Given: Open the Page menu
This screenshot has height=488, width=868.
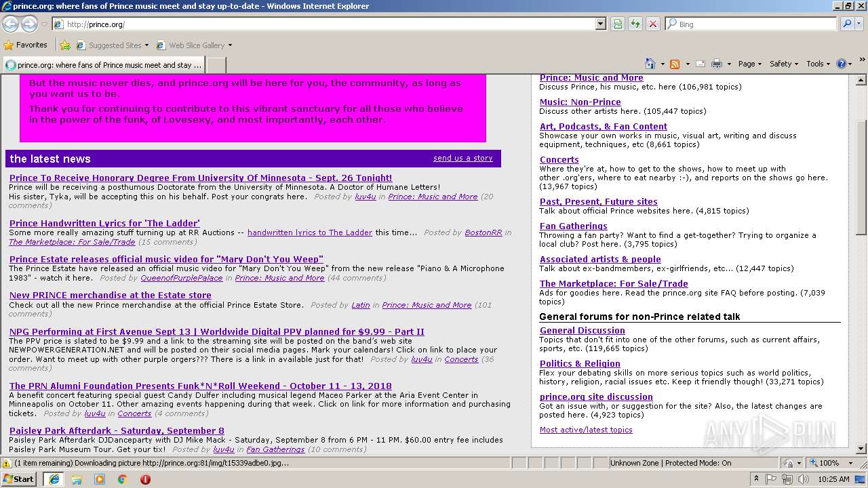Looking at the screenshot, I should [750, 64].
